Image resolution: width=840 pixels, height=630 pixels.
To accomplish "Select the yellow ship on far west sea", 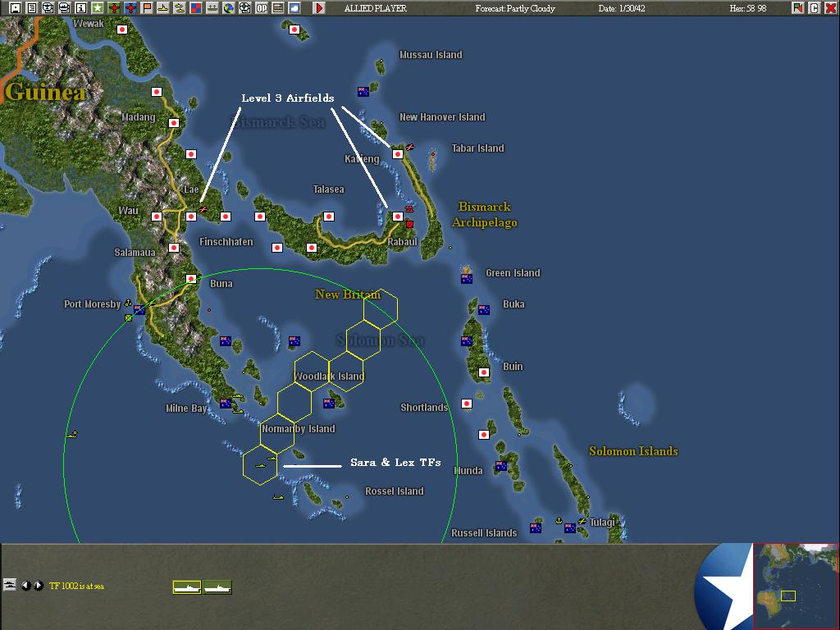I will coord(71,435).
